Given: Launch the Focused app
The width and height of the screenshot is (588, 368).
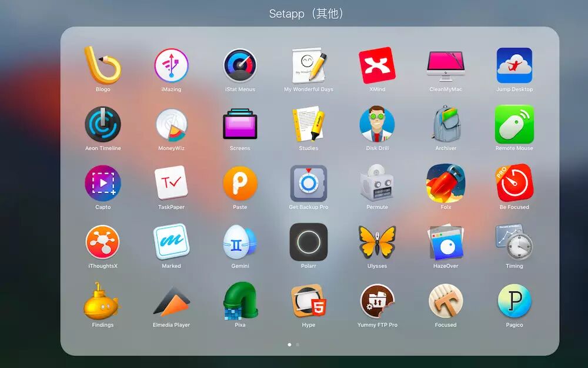Looking at the screenshot, I should tap(446, 301).
